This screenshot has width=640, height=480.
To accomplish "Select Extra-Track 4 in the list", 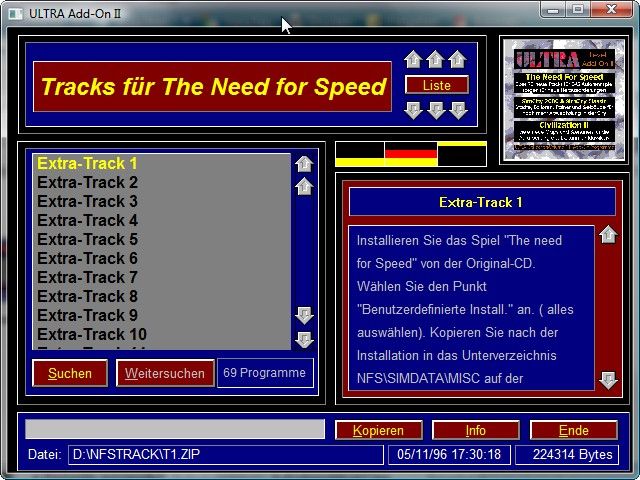I will coord(162,220).
